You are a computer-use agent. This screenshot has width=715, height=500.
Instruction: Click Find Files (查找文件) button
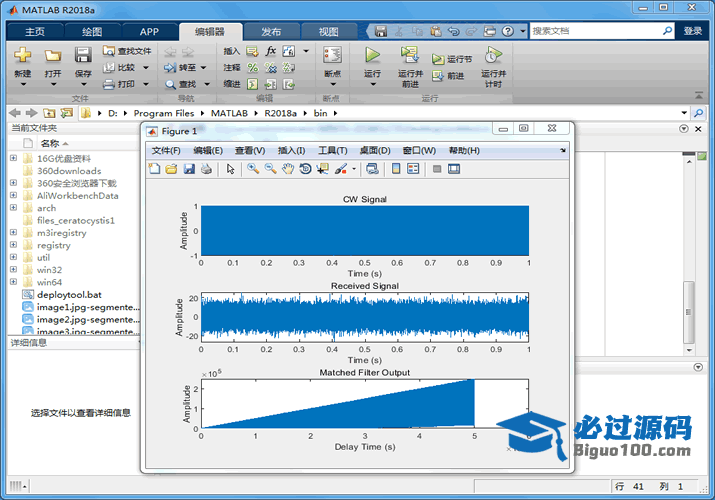coord(127,51)
